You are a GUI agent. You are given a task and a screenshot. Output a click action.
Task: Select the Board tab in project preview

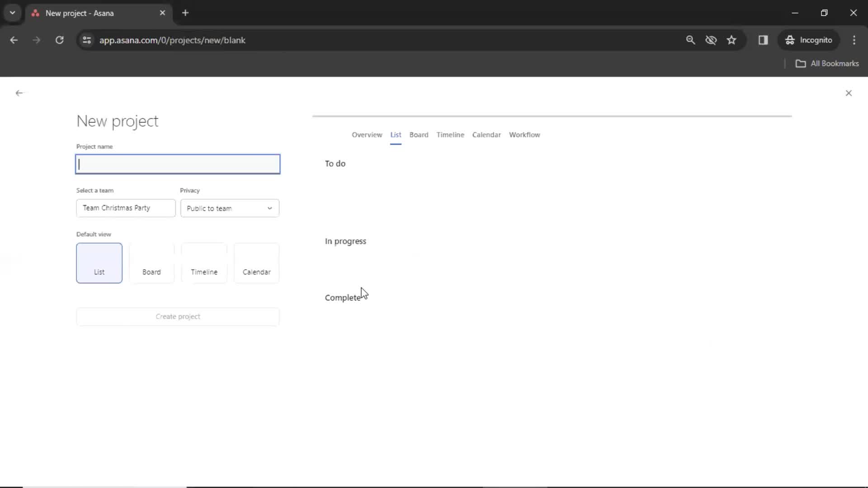coord(419,135)
